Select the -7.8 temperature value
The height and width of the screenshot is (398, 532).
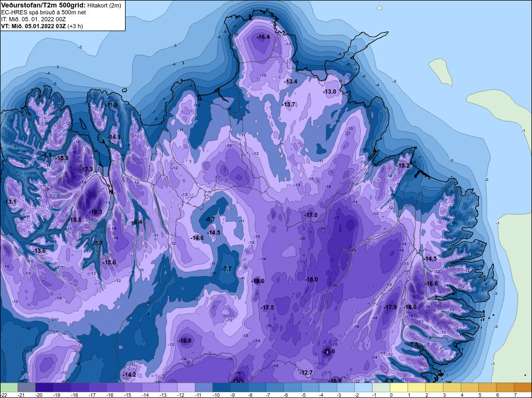pos(414,344)
